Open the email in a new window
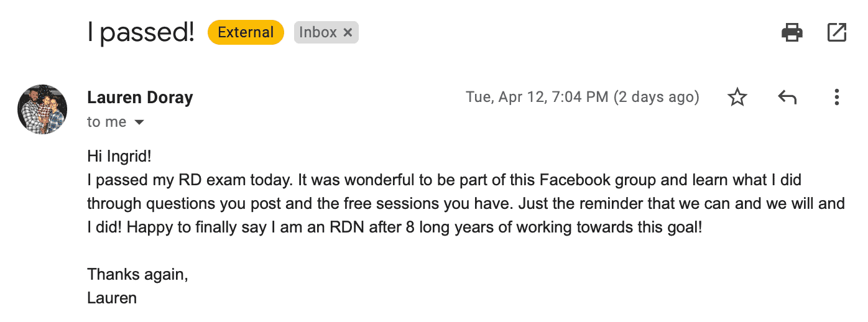The height and width of the screenshot is (322, 868). pyautogui.click(x=837, y=32)
